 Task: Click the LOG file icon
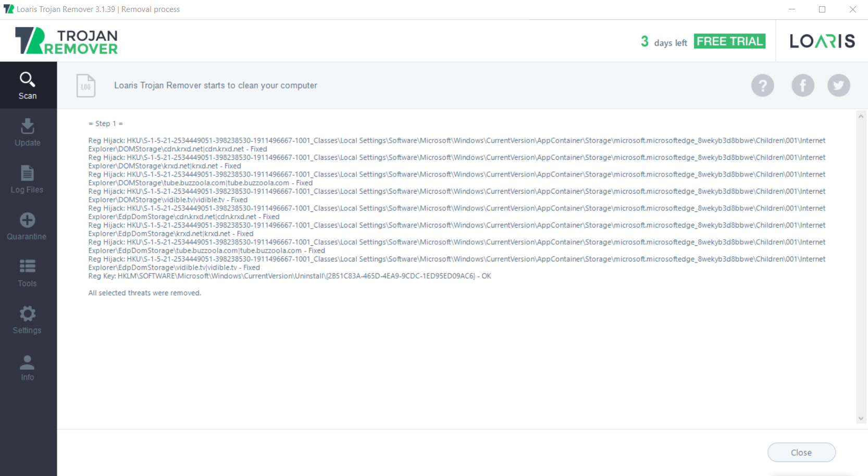(86, 85)
